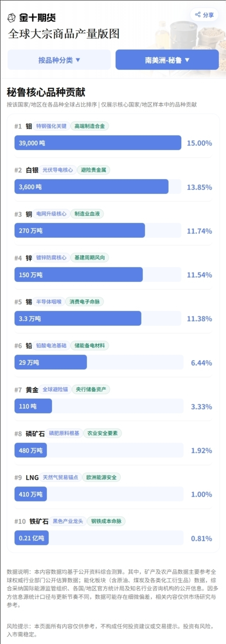Click the 光伏导电核心 tag for 白银
This screenshot has width=226, height=644.
pos(58,170)
